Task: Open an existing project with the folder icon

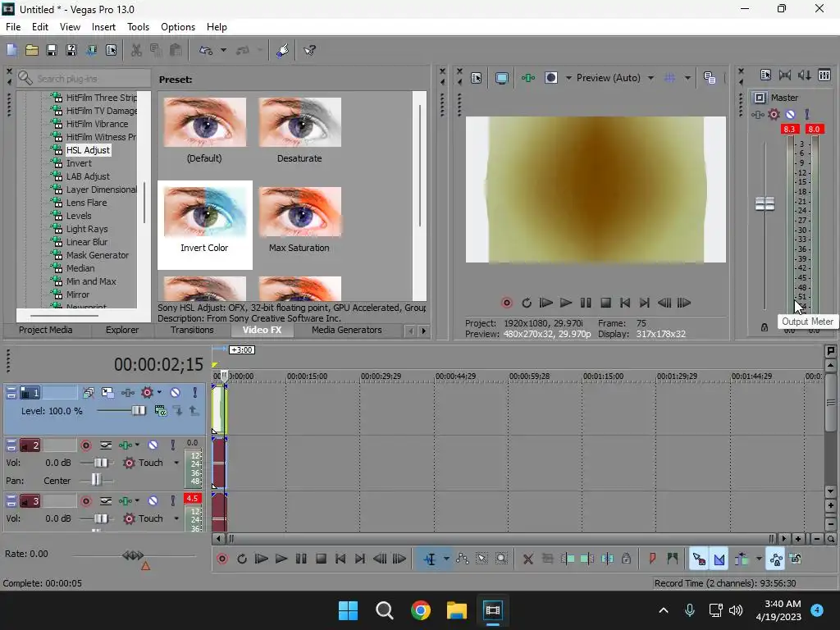Action: tap(32, 50)
